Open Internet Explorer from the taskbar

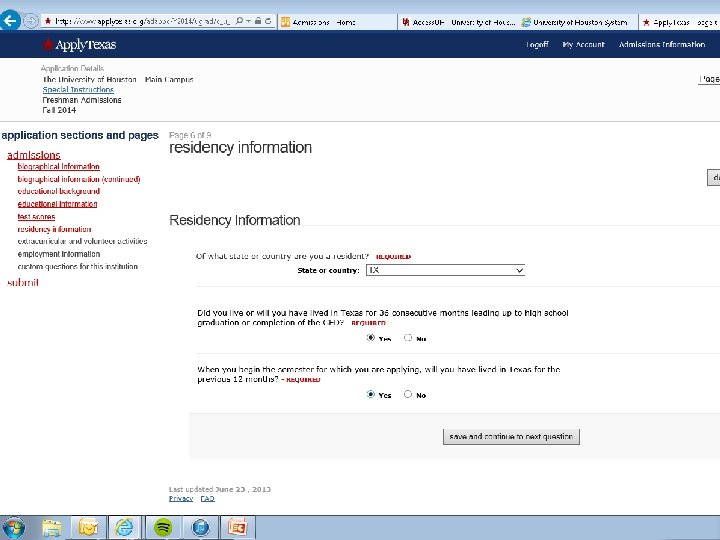(x=124, y=528)
